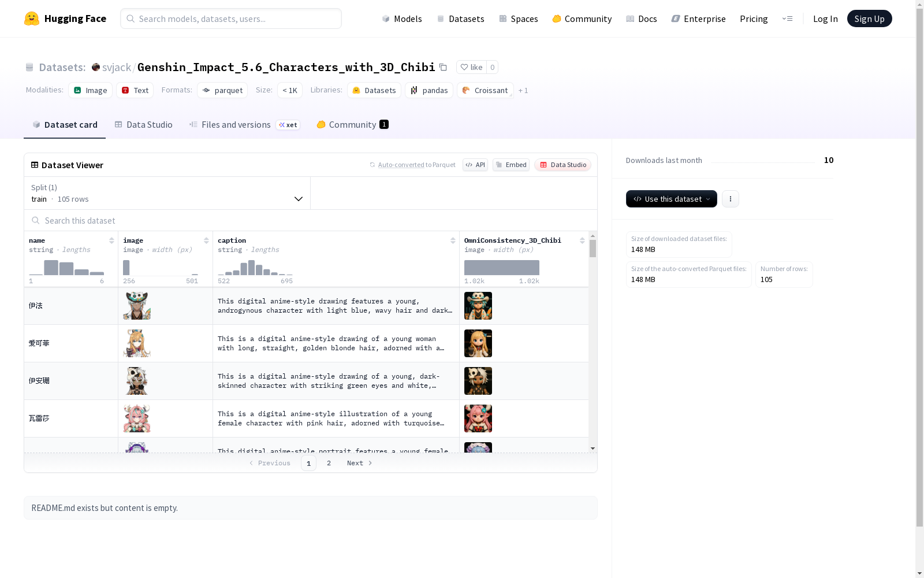Copy dataset name with the copy icon

pos(443,67)
